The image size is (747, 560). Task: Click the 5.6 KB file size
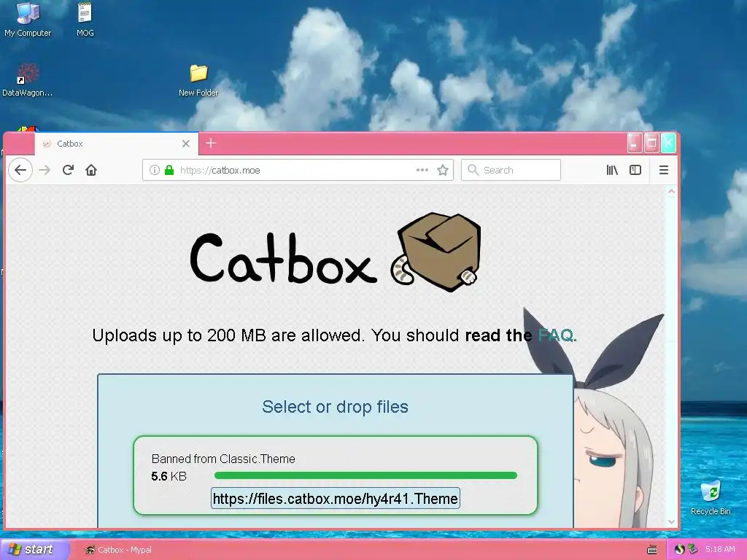point(169,476)
